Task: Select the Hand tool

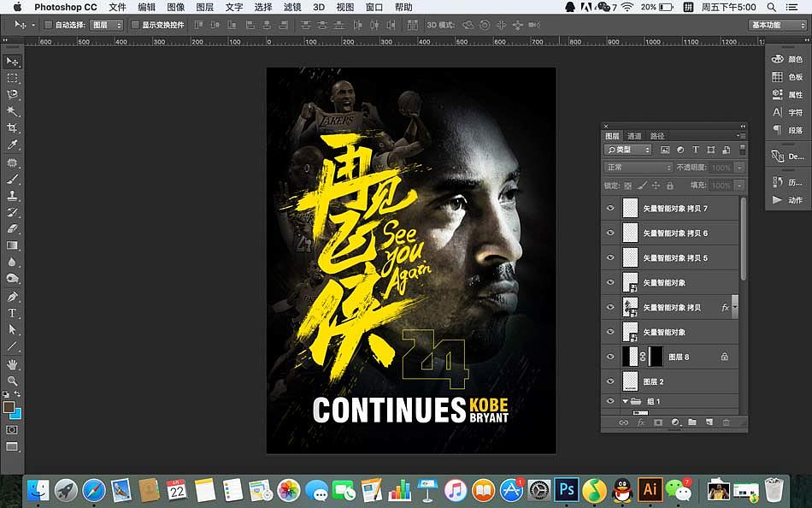Action: pos(13,363)
